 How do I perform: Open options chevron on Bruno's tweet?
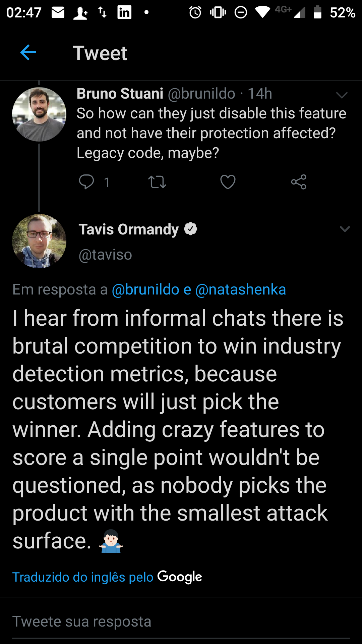point(342,95)
